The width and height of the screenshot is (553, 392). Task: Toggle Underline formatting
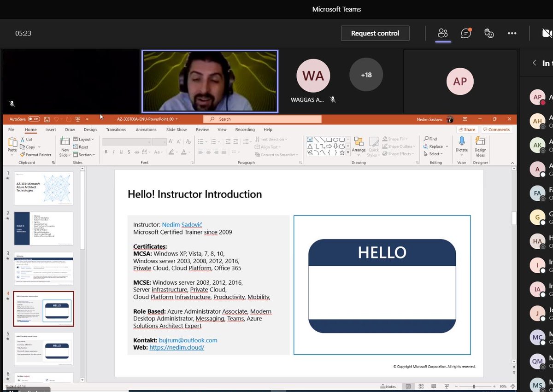coord(121,152)
